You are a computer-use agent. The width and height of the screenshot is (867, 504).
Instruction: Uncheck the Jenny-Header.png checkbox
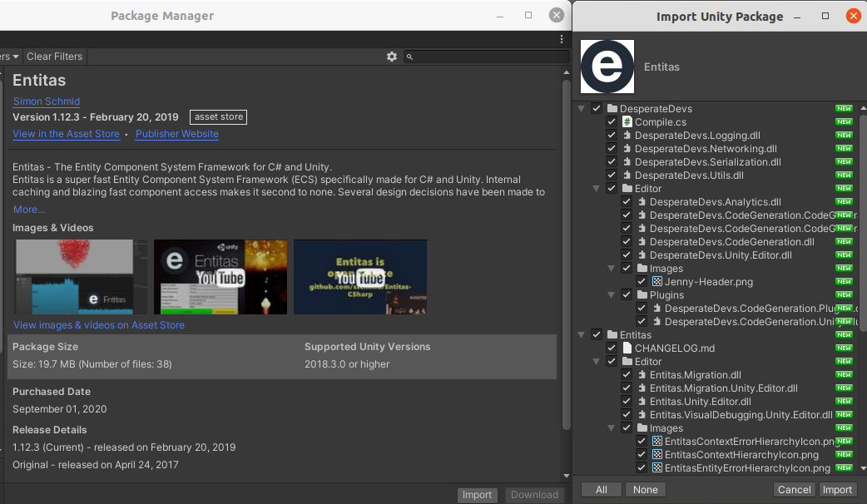pos(641,281)
